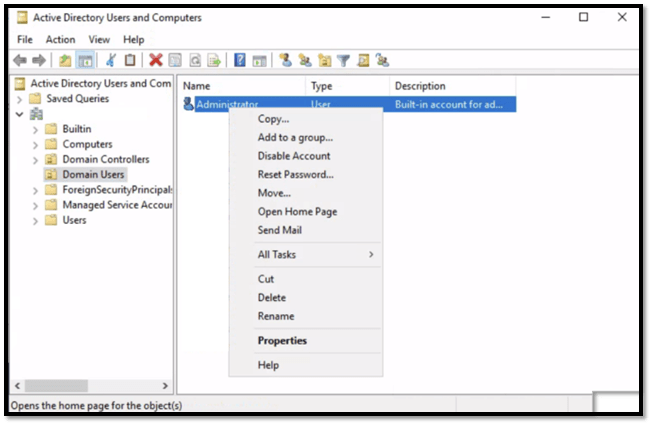The height and width of the screenshot is (424, 650).
Task: Click the Create new organizational unit icon
Action: click(x=325, y=61)
